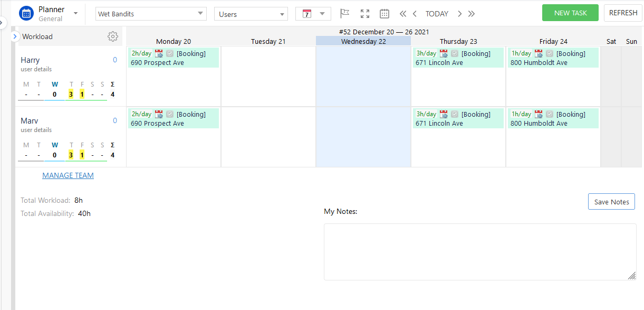Toggle complete check on Harry's 690 Prospect Ave booking

[x=170, y=53]
